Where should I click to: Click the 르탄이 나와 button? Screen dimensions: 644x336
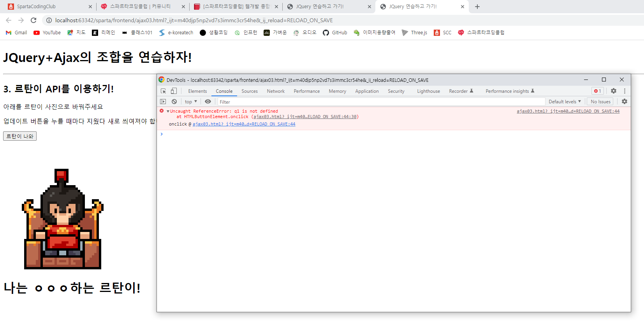pyautogui.click(x=20, y=136)
